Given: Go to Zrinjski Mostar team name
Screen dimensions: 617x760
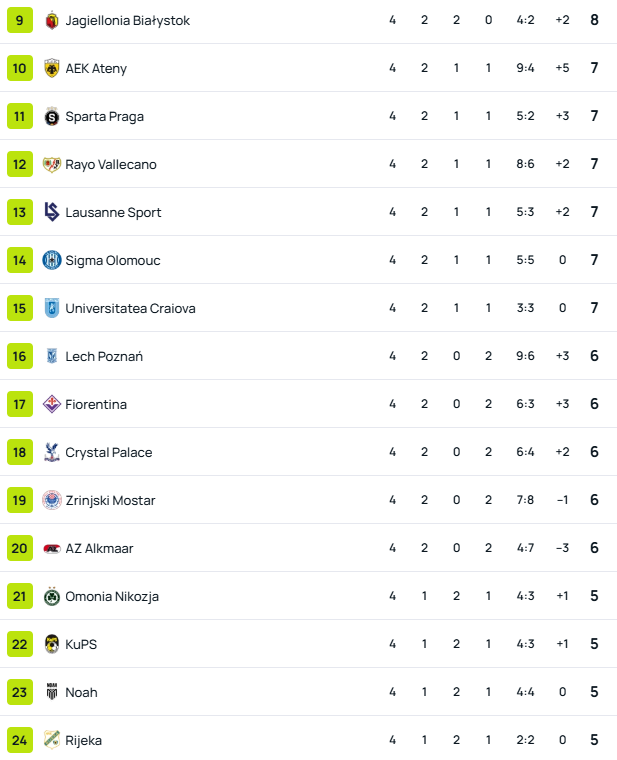Looking at the screenshot, I should pyautogui.click(x=110, y=501).
